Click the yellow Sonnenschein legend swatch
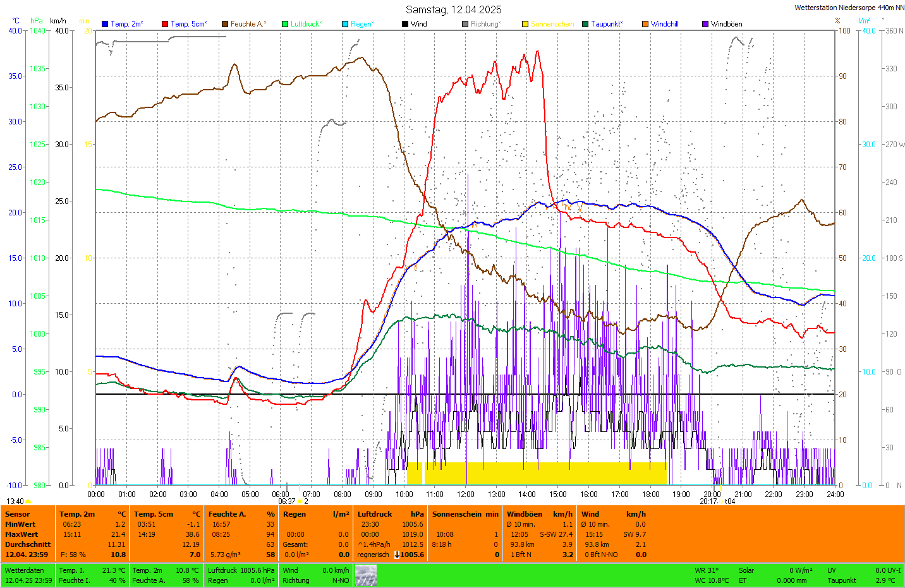This screenshot has width=905, height=588. 525,24
